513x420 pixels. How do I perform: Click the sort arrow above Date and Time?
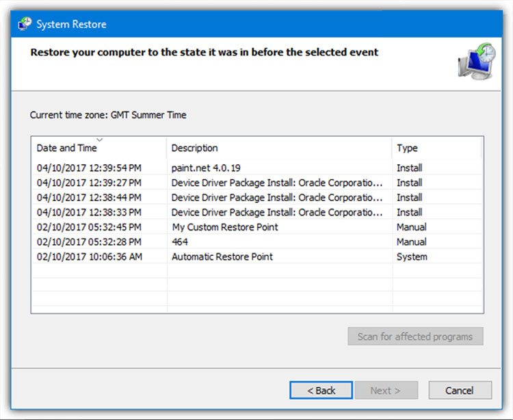pyautogui.click(x=99, y=140)
